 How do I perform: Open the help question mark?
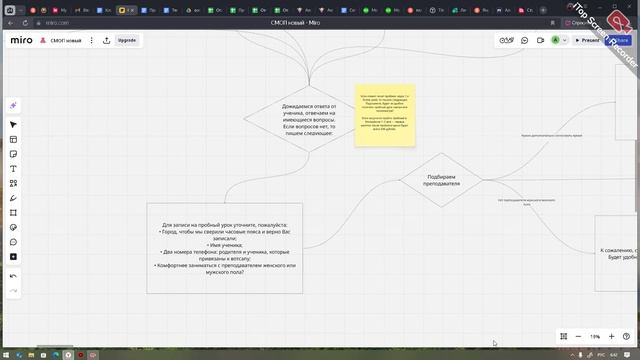tap(627, 336)
